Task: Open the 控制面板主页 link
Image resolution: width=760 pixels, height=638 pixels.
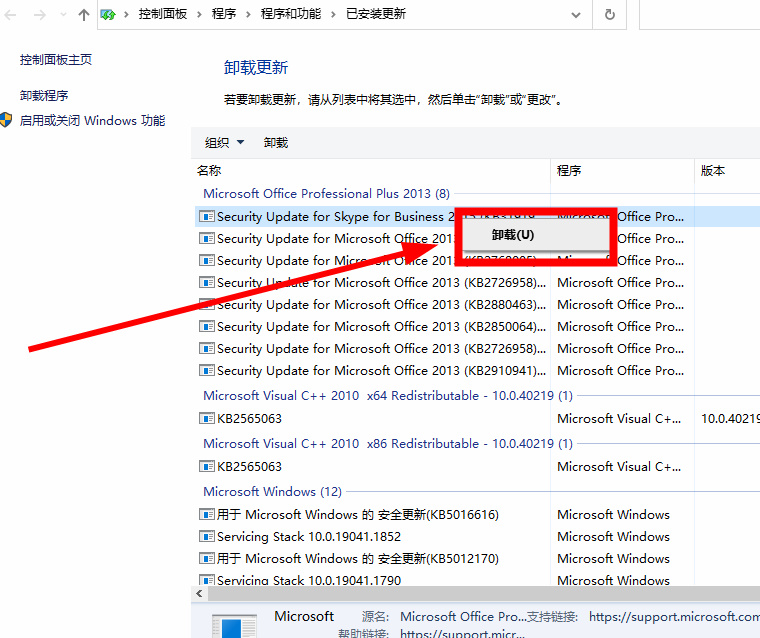Action: (x=56, y=60)
